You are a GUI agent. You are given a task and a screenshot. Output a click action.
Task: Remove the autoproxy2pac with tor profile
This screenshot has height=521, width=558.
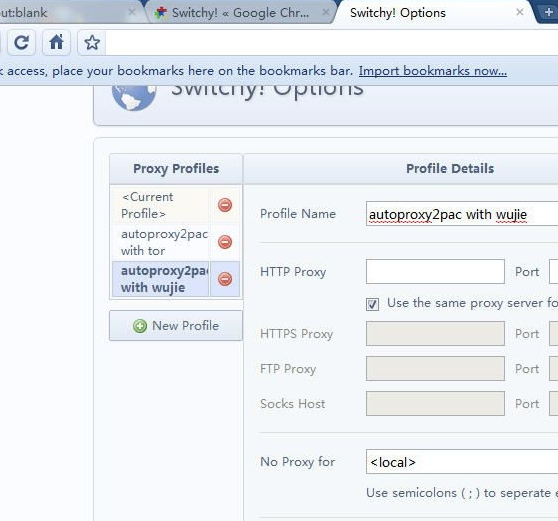pyautogui.click(x=225, y=242)
